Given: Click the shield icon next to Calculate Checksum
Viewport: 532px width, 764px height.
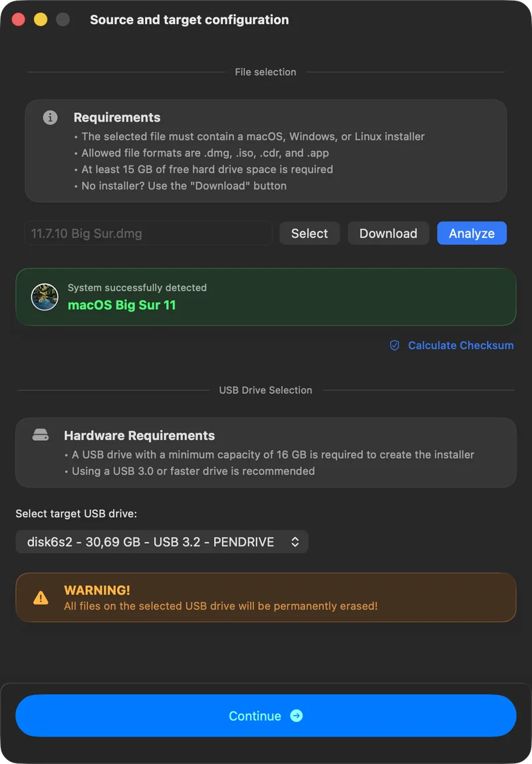Looking at the screenshot, I should pos(394,346).
